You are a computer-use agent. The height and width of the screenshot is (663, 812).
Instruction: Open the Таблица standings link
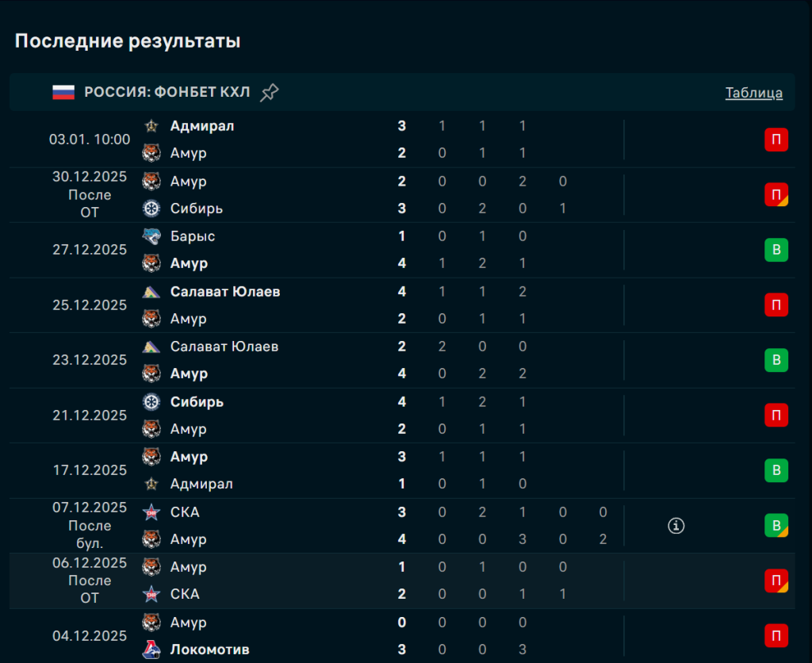pos(753,93)
